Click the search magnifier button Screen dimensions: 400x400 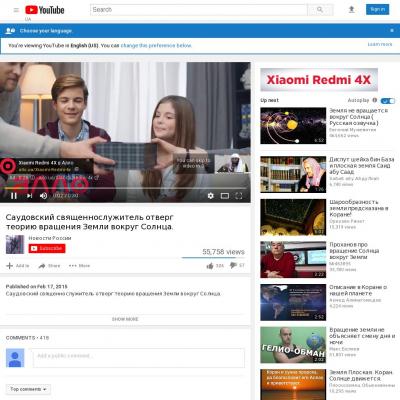[320, 10]
